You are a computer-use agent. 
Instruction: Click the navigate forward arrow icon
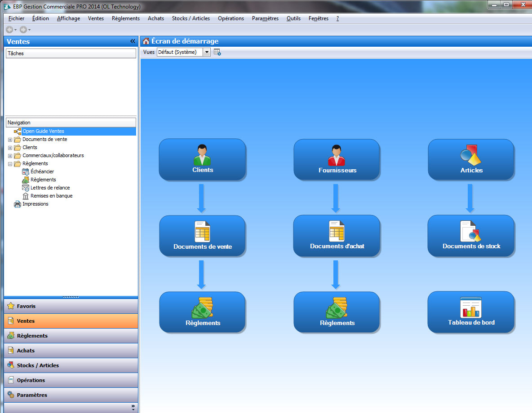[23, 30]
